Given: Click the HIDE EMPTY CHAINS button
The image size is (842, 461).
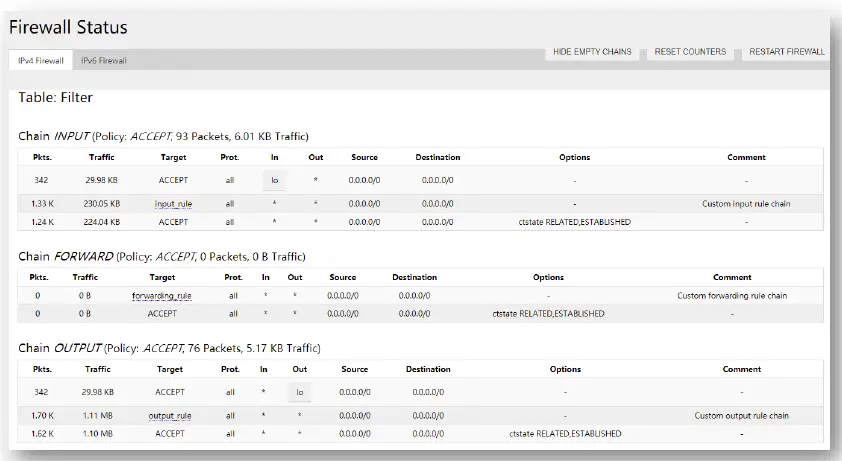Looking at the screenshot, I should click(592, 52).
